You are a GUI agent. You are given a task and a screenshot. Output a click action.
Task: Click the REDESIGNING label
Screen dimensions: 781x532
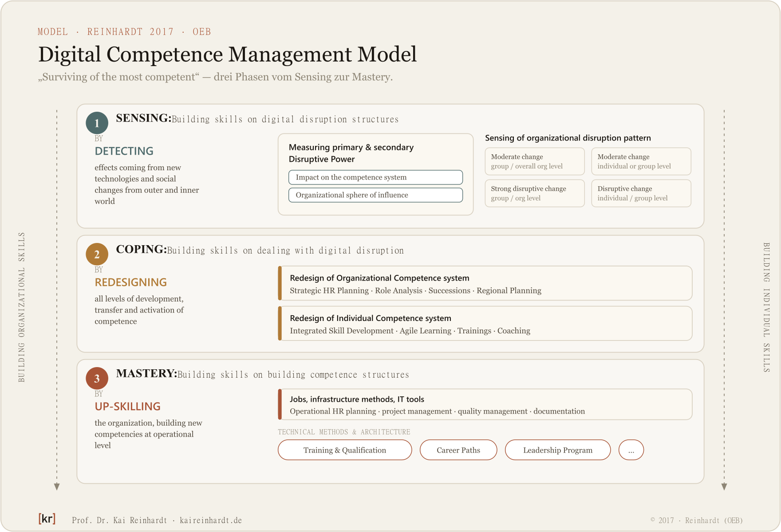[131, 282]
